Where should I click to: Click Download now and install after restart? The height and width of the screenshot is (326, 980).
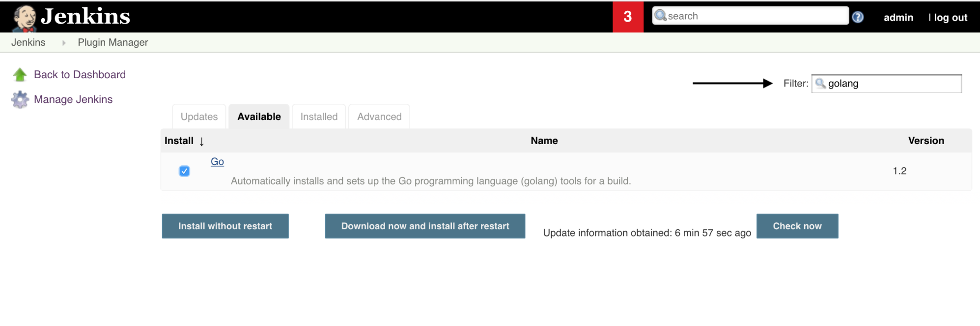coord(425,226)
